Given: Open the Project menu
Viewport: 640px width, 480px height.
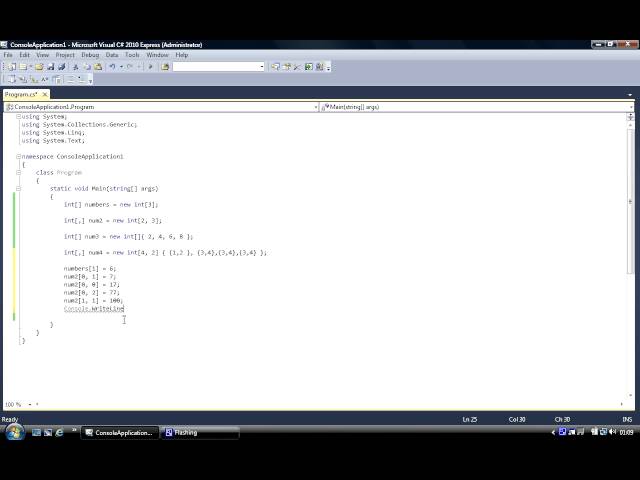Looking at the screenshot, I should pos(65,55).
